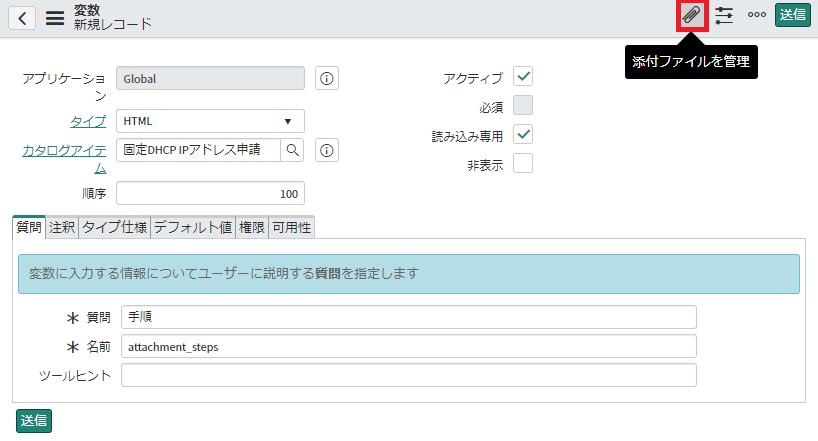Image resolution: width=818 pixels, height=441 pixels.
Task: Click the empty ツールヒント field
Action: [x=408, y=375]
